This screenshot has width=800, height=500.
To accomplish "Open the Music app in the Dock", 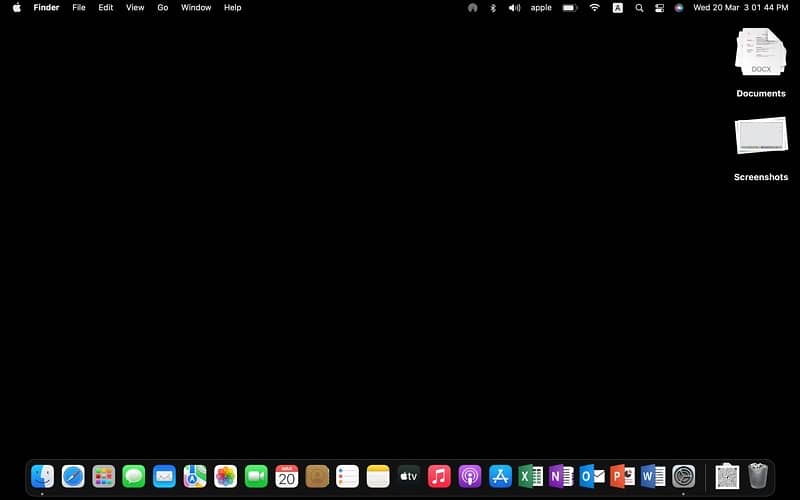I will [439, 476].
